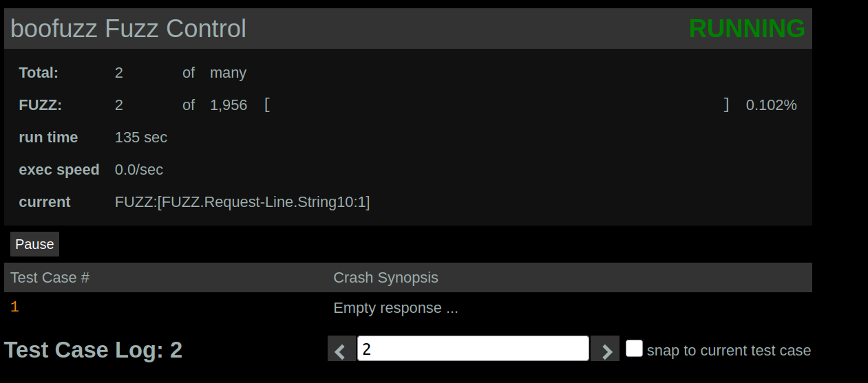Click the FUZZ progress bar

(496, 105)
